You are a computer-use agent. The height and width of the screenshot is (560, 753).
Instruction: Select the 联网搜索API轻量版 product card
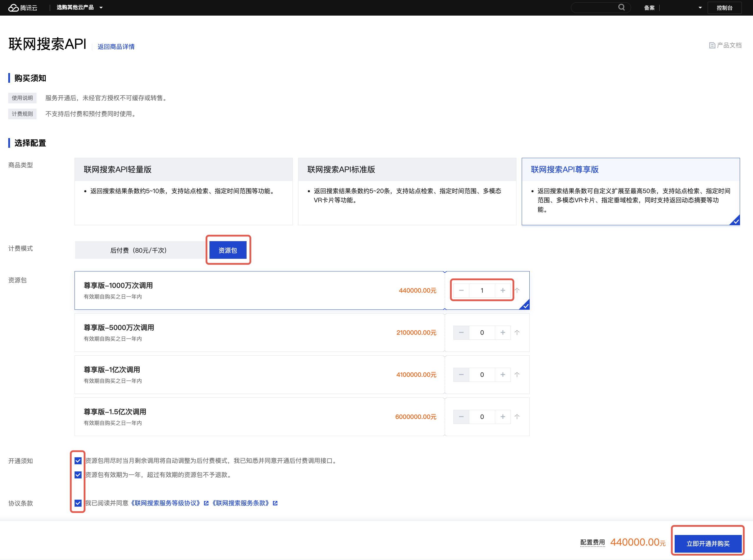pos(184,191)
